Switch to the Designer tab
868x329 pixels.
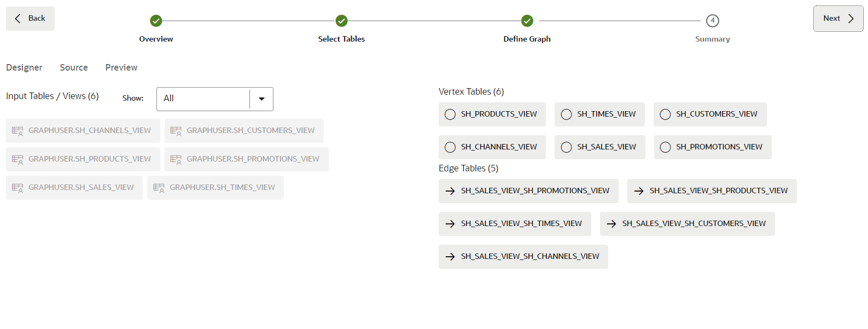pyautogui.click(x=24, y=67)
